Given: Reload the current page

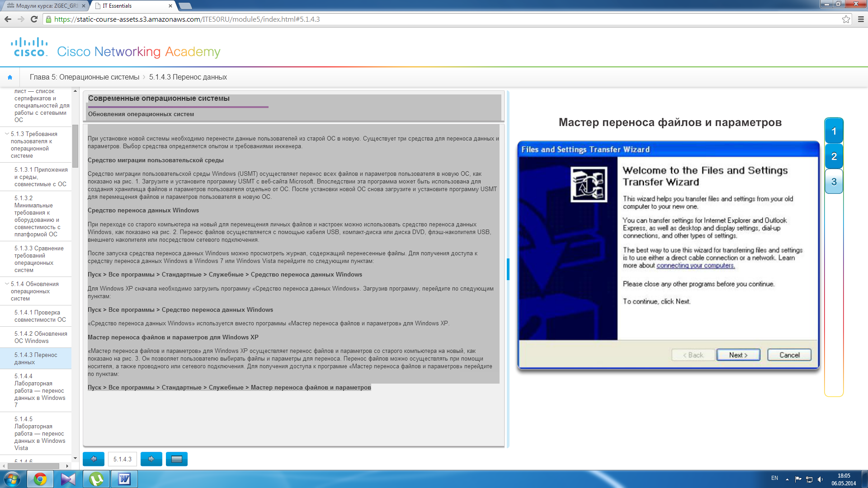Looking at the screenshot, I should 34,19.
